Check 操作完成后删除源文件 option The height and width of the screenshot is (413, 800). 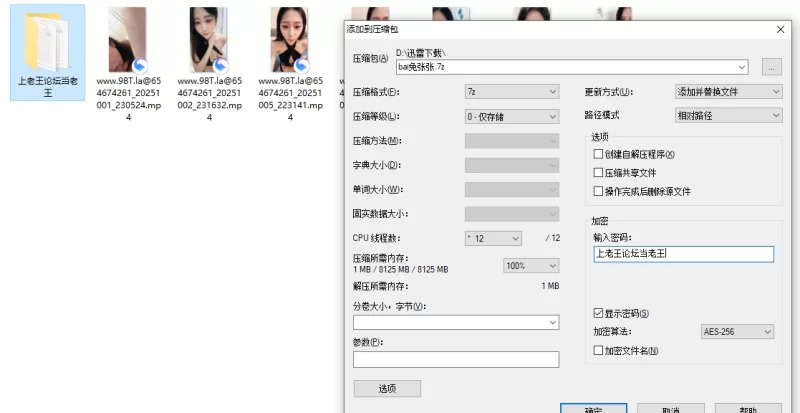599,191
